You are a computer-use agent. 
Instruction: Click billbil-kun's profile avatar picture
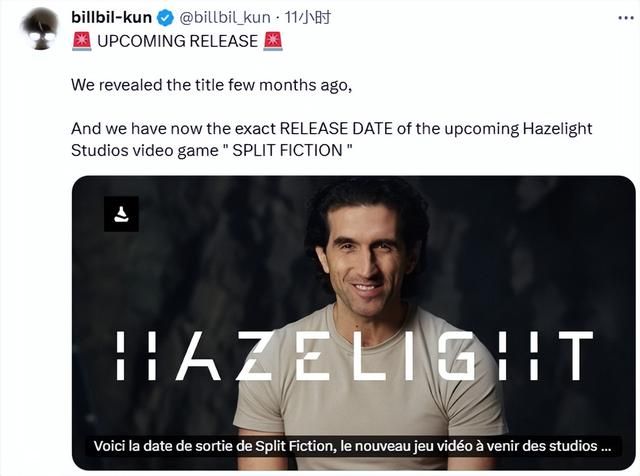pos(40,29)
